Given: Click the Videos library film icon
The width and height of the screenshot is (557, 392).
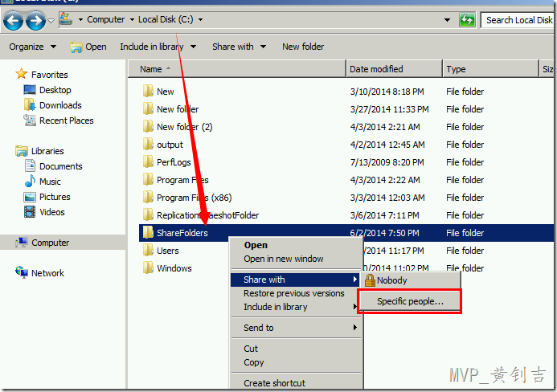Looking at the screenshot, I should (x=30, y=211).
